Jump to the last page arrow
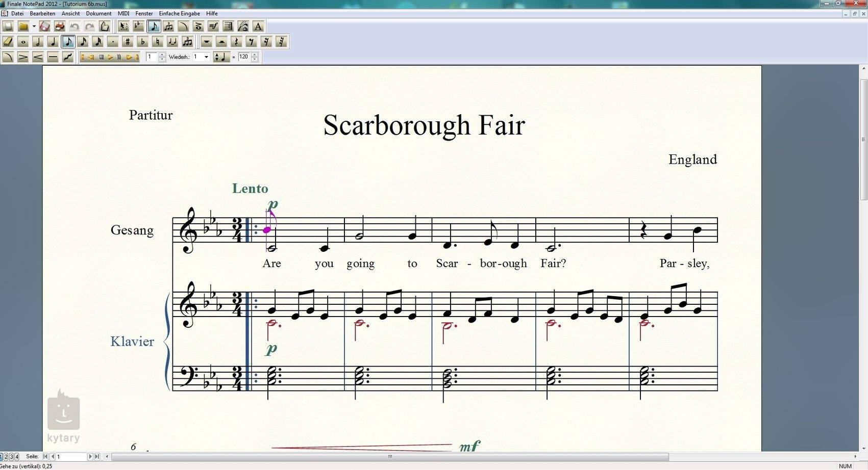This screenshot has height=470, width=868. 97,457
